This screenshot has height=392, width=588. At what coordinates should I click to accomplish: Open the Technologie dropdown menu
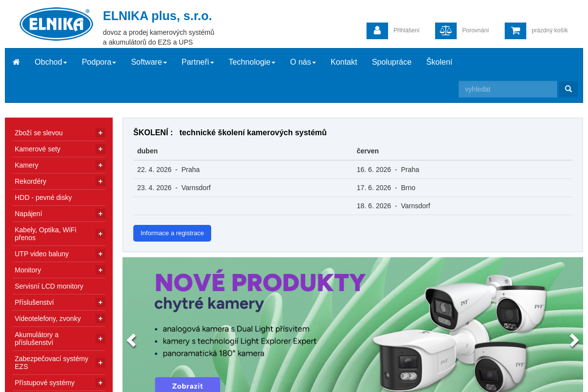coord(251,62)
